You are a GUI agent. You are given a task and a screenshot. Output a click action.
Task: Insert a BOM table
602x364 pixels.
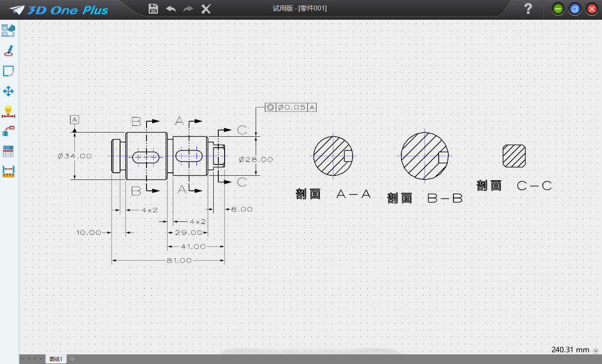[x=8, y=151]
